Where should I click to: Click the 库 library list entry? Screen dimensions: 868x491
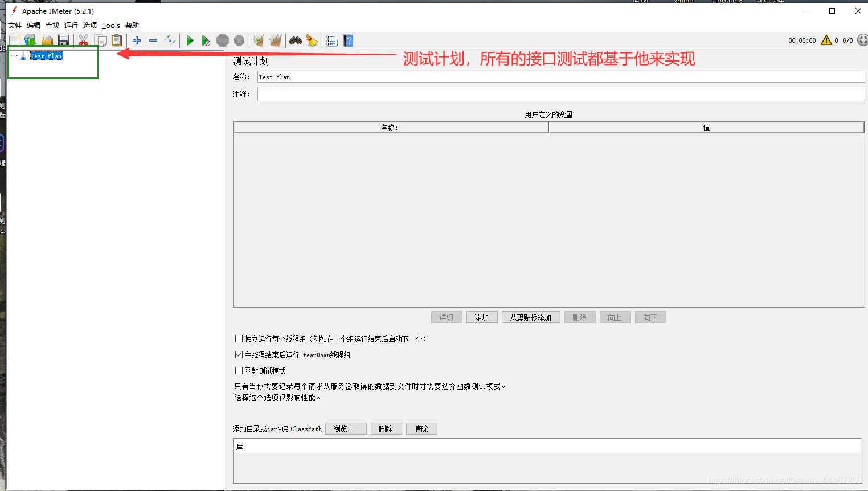pyautogui.click(x=547, y=447)
